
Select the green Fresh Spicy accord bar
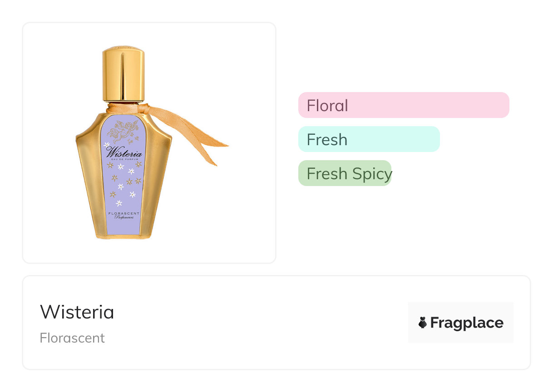tap(345, 173)
